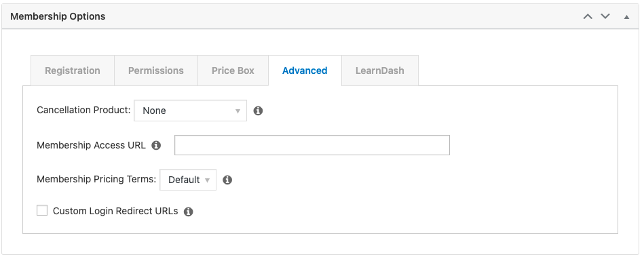Open the Price Box tab
Viewport: 644px width, 259px height.
[233, 71]
